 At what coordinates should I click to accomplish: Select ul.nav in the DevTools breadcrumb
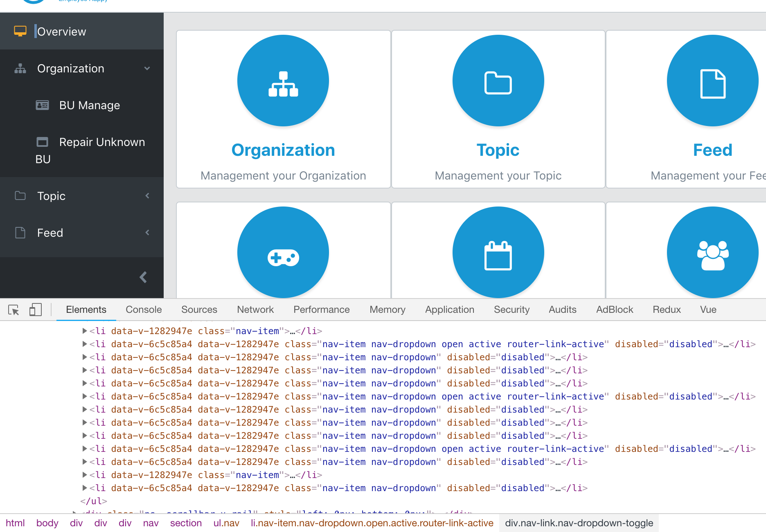(225, 523)
